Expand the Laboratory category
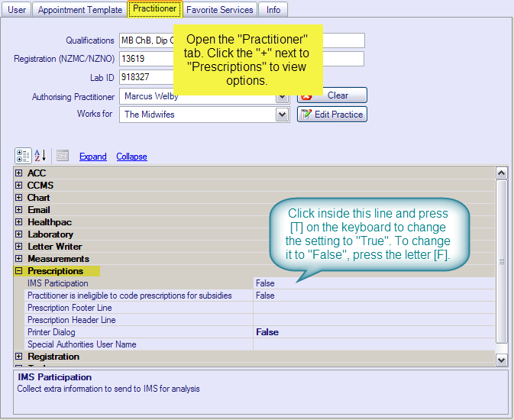The width and height of the screenshot is (514, 420). coord(18,234)
